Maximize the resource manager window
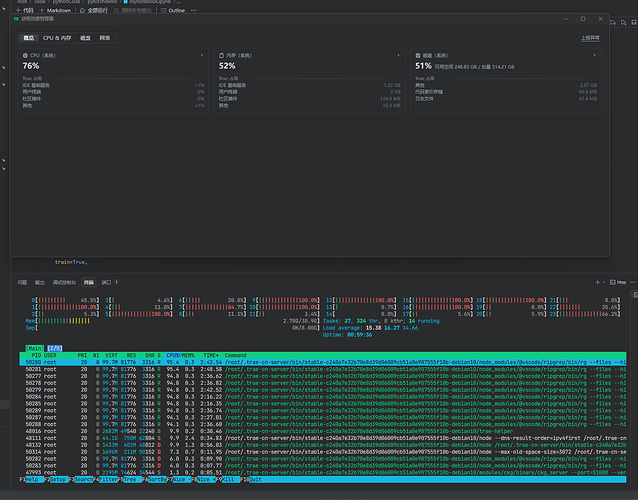The image size is (638, 500). click(x=583, y=19)
